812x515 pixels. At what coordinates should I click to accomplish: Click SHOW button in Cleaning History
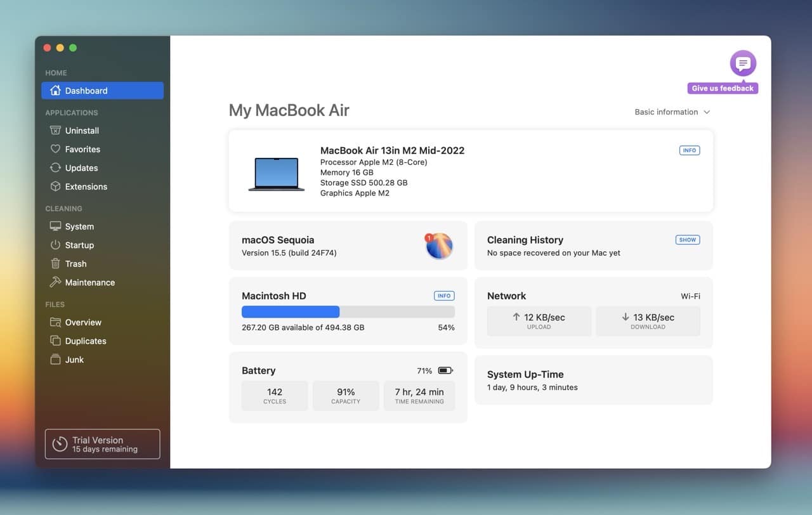coord(688,240)
